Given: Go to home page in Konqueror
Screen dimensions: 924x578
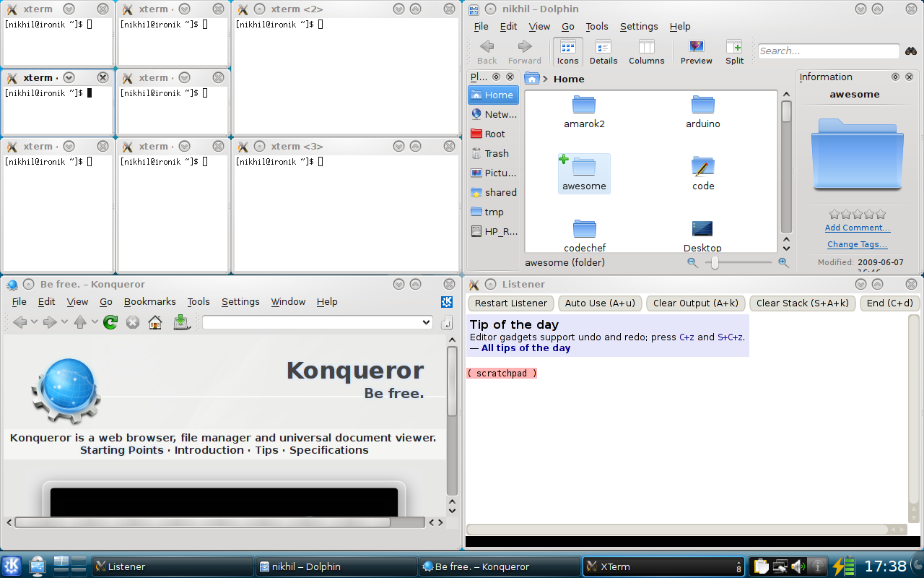Looking at the screenshot, I should click(155, 322).
